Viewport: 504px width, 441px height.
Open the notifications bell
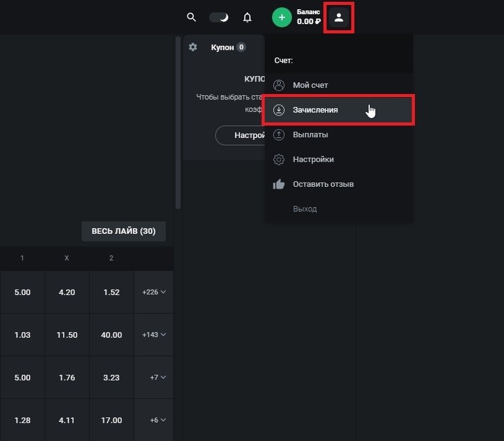[247, 17]
